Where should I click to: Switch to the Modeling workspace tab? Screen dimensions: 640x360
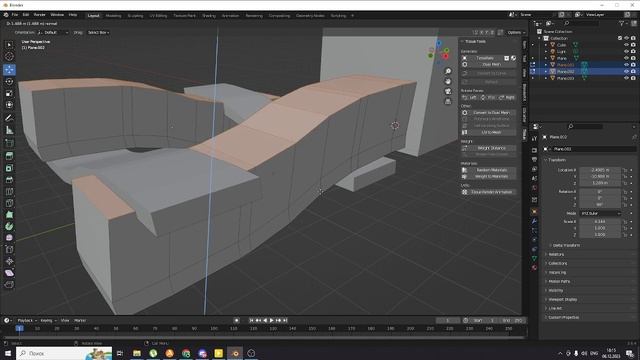[x=113, y=16]
